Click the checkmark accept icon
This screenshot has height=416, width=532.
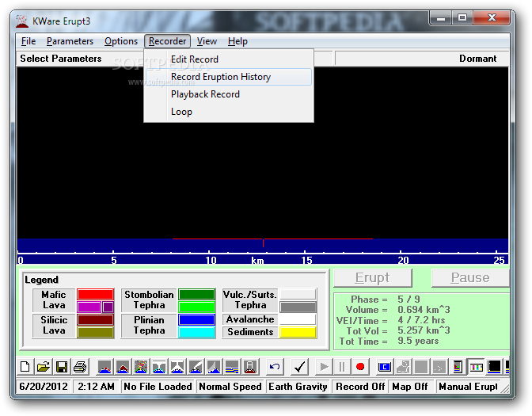pos(299,367)
